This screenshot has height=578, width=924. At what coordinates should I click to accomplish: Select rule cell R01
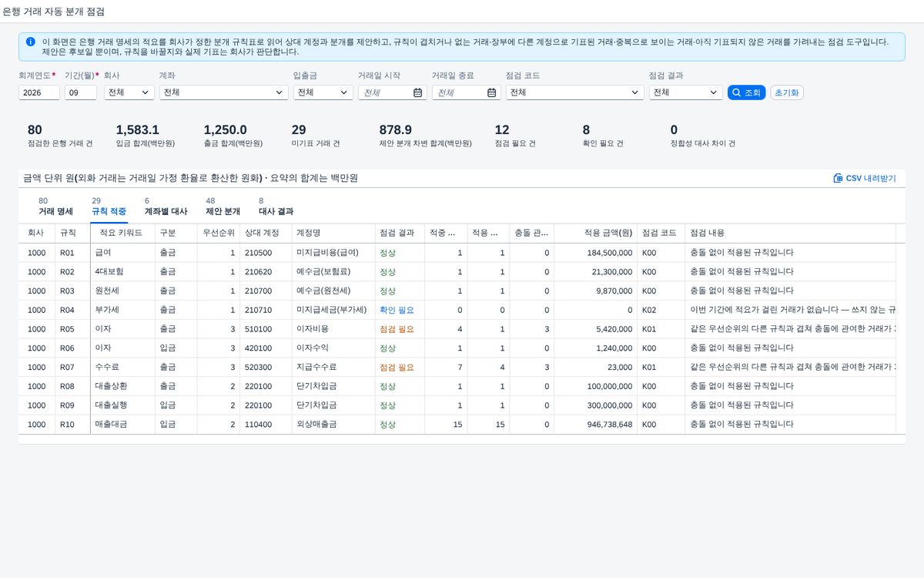tap(67, 253)
